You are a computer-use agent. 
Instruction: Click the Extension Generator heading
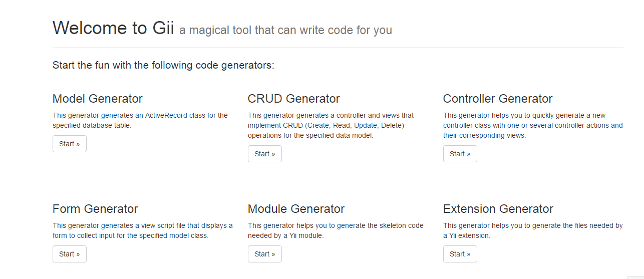pyautogui.click(x=498, y=209)
